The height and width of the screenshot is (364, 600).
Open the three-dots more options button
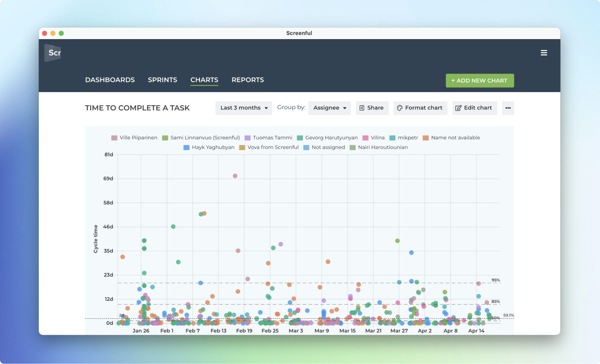tap(508, 108)
